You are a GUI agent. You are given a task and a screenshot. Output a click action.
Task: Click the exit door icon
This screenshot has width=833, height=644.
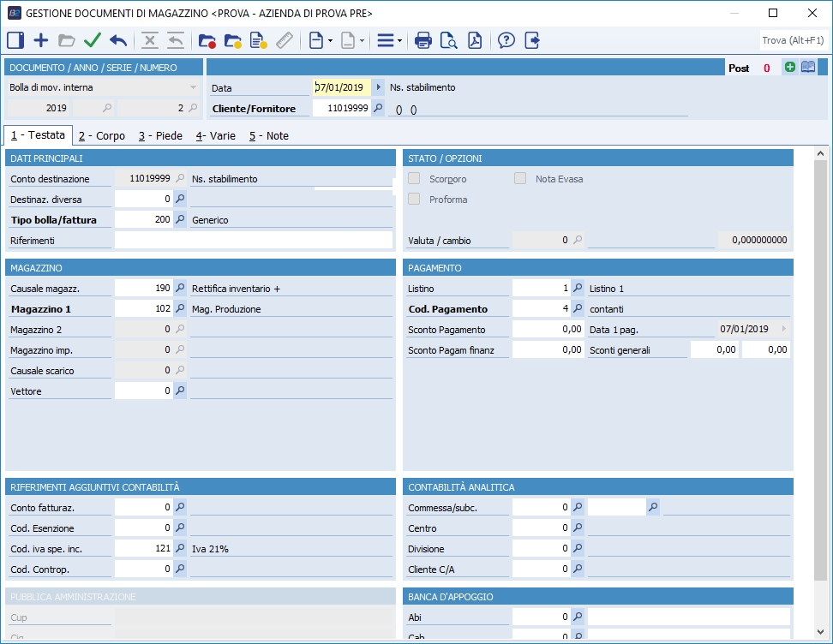(x=532, y=40)
